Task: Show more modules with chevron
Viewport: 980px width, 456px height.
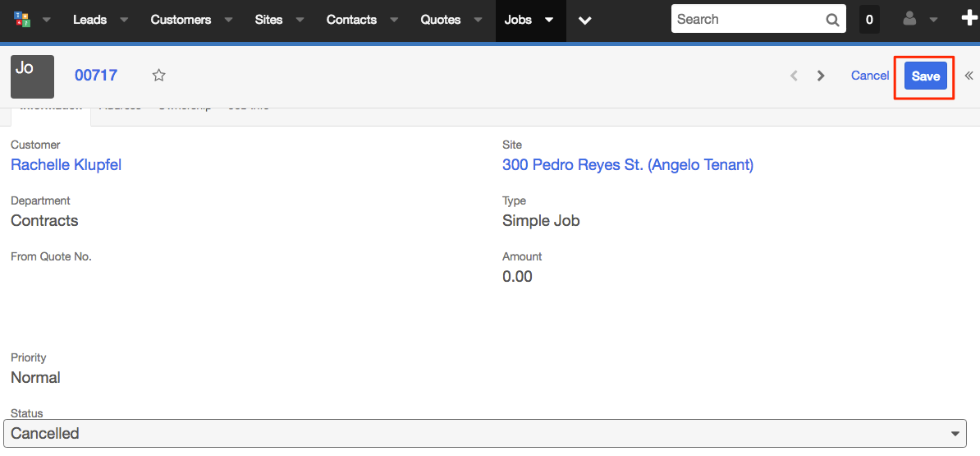Action: pos(585,21)
